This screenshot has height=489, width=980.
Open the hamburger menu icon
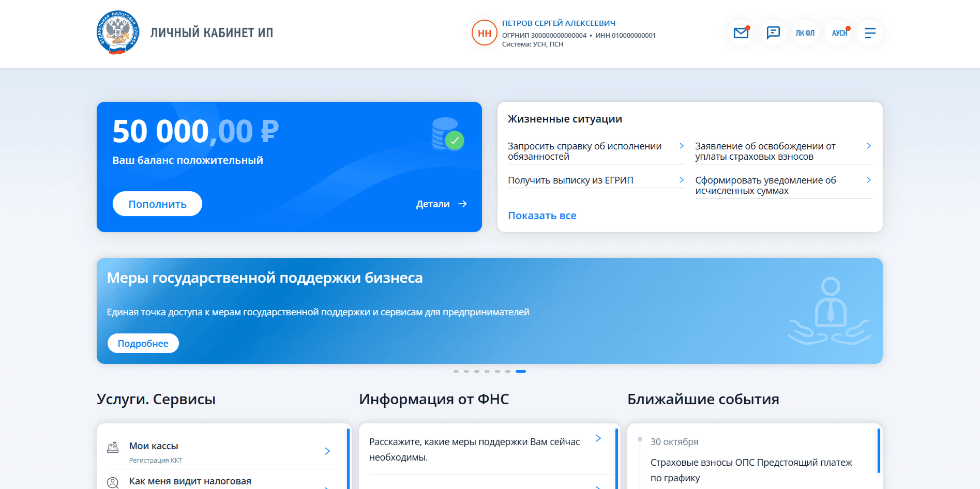(870, 33)
